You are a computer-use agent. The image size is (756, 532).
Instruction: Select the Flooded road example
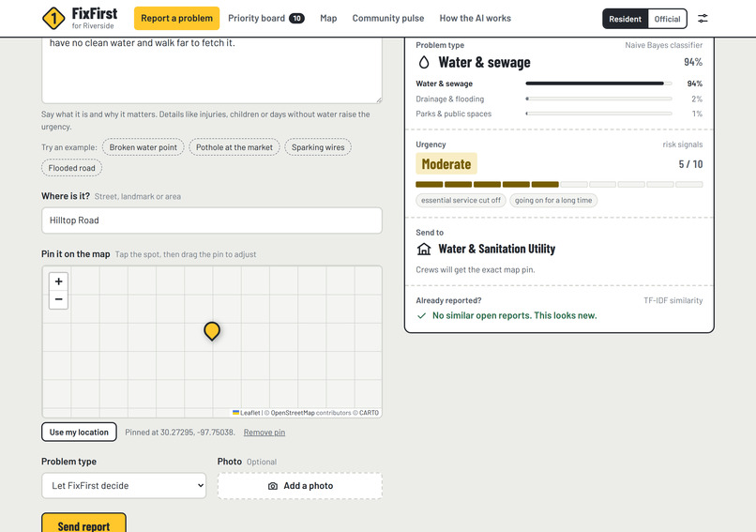tap(72, 168)
